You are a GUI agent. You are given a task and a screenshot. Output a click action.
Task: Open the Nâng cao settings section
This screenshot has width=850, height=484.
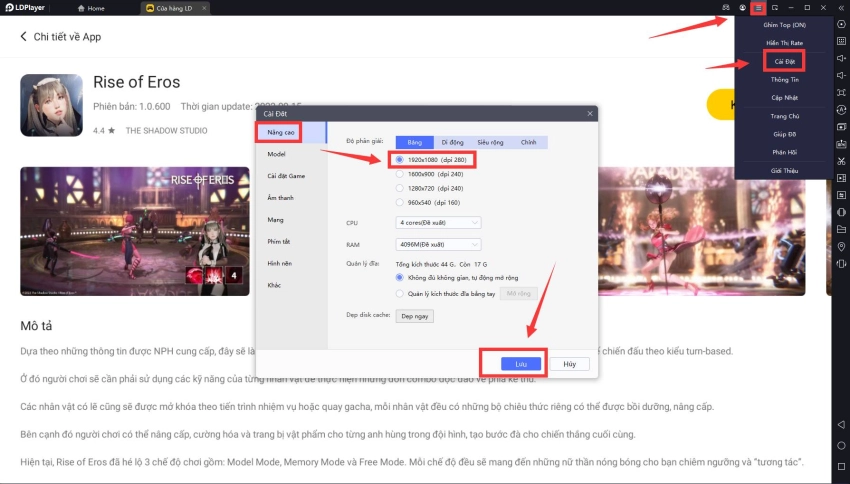click(292, 132)
